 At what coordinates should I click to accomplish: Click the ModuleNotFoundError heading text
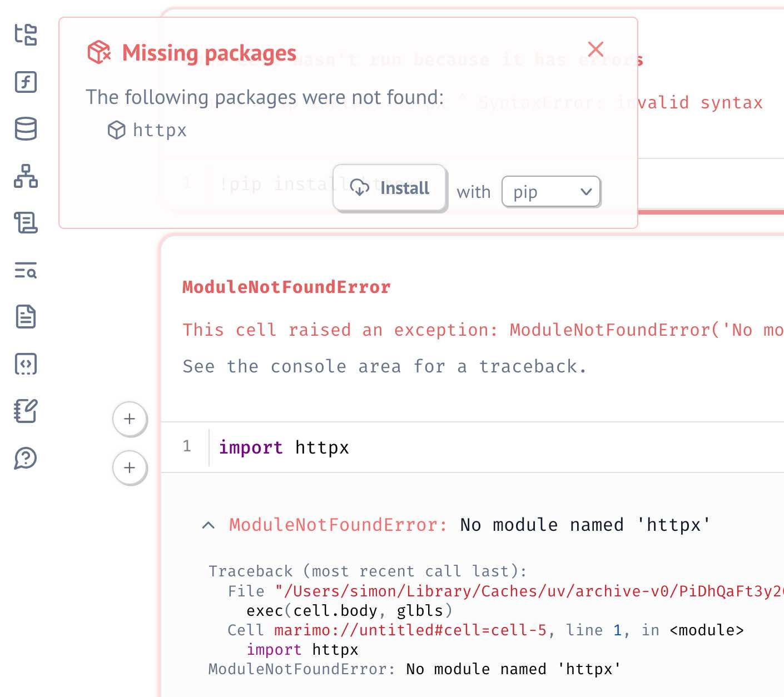(x=286, y=287)
